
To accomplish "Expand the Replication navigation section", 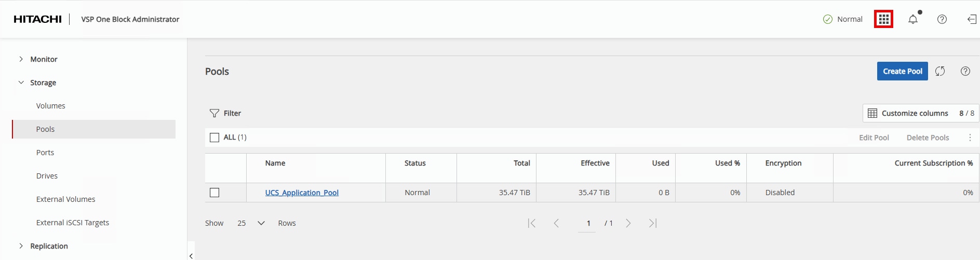I will (x=21, y=246).
